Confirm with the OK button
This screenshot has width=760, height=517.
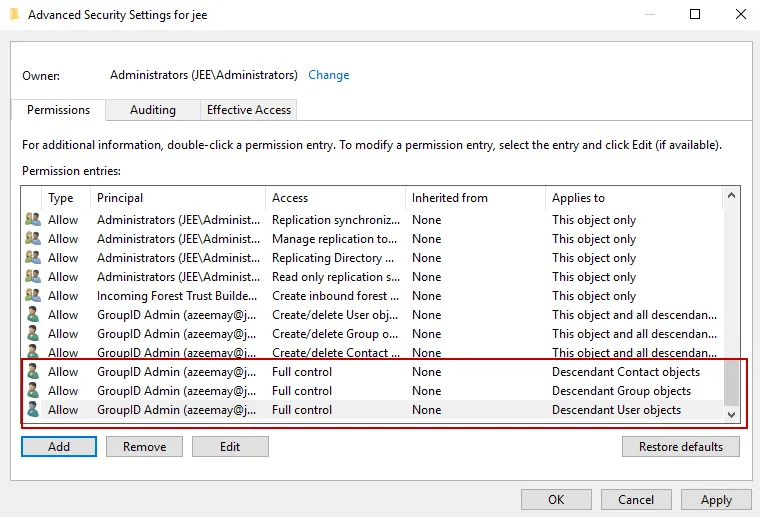[556, 500]
